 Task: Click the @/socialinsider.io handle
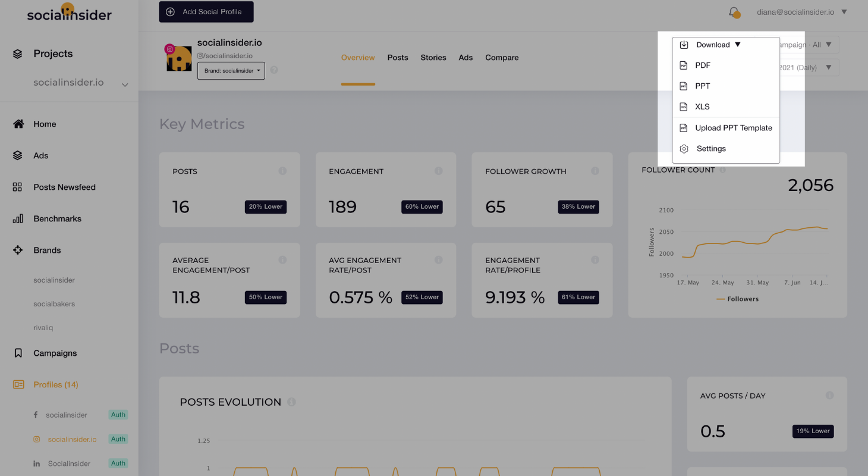(x=225, y=55)
